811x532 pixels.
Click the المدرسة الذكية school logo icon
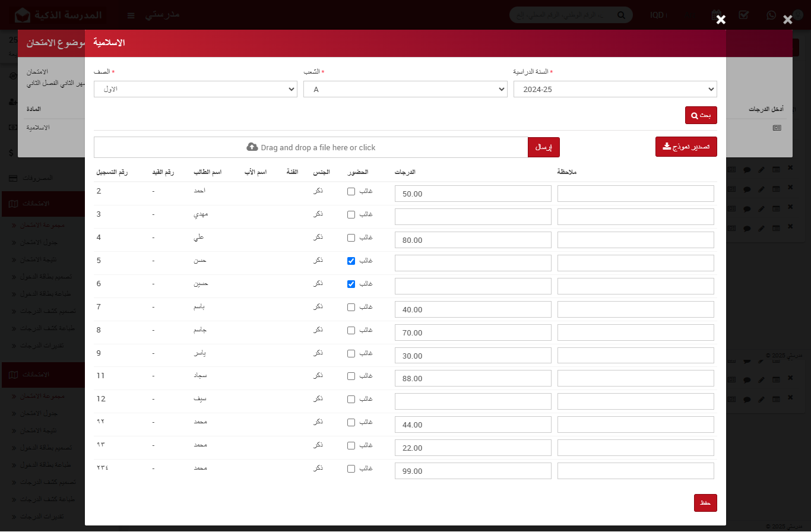[23, 15]
